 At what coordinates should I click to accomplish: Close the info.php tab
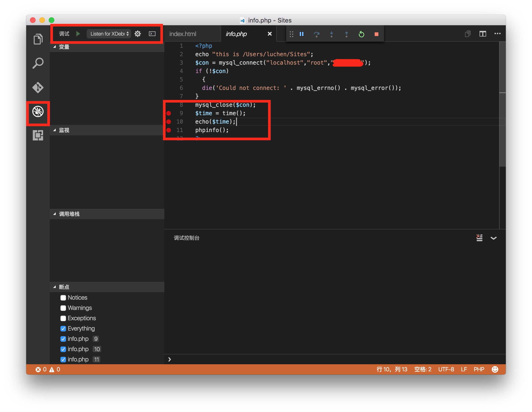pyautogui.click(x=270, y=34)
